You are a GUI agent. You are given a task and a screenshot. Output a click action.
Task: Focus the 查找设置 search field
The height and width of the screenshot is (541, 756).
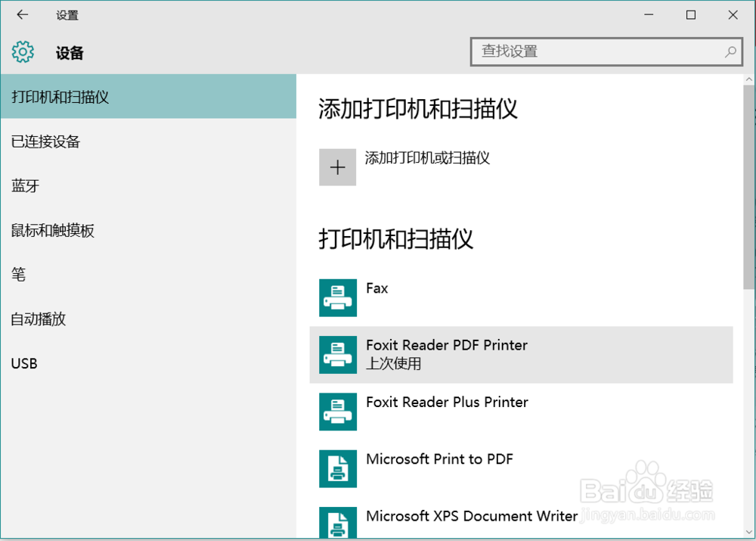point(606,51)
